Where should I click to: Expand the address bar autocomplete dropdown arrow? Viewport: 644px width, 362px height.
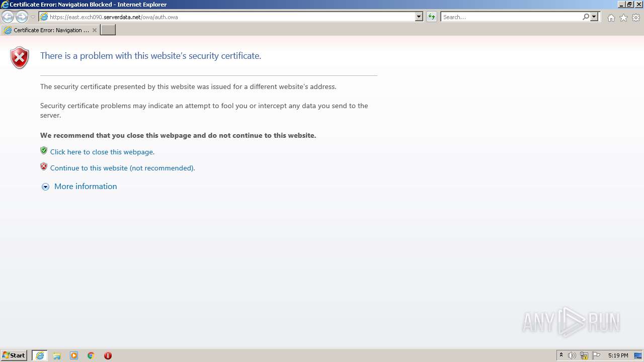(x=419, y=17)
